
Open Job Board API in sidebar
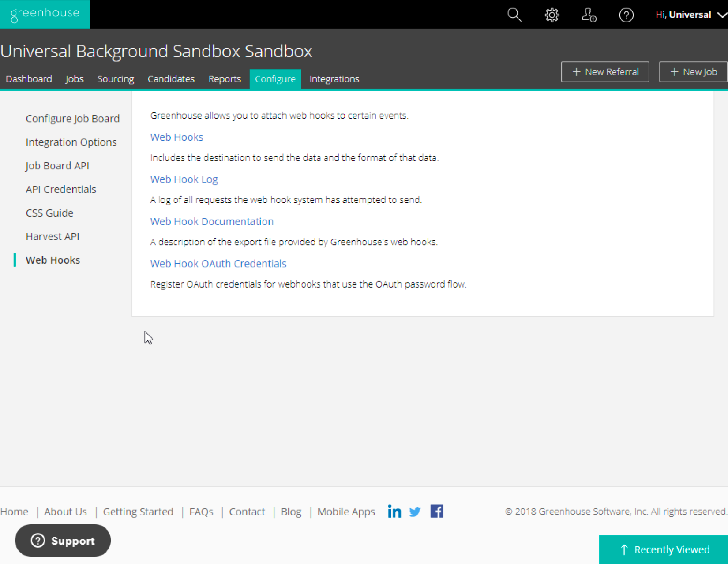coord(57,166)
